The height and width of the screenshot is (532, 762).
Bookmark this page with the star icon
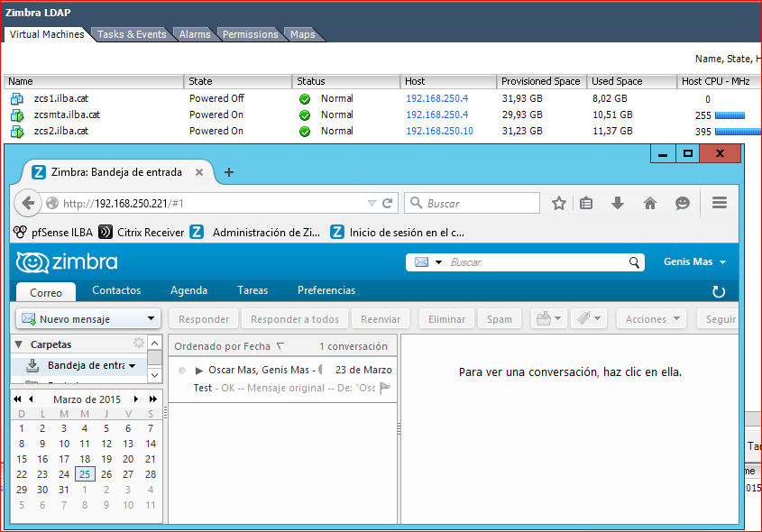tap(559, 203)
